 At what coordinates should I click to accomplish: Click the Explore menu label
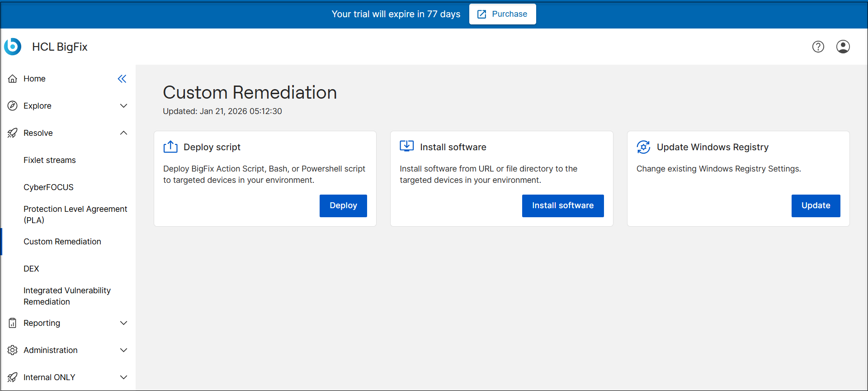38,106
